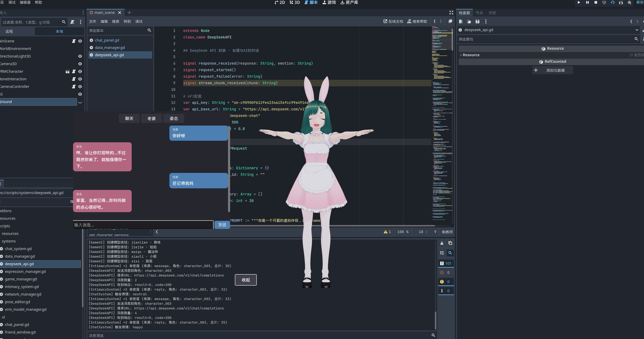Viewport: 644px width, 339px height.
Task: Run the project with the Play button
Action: [579, 2]
